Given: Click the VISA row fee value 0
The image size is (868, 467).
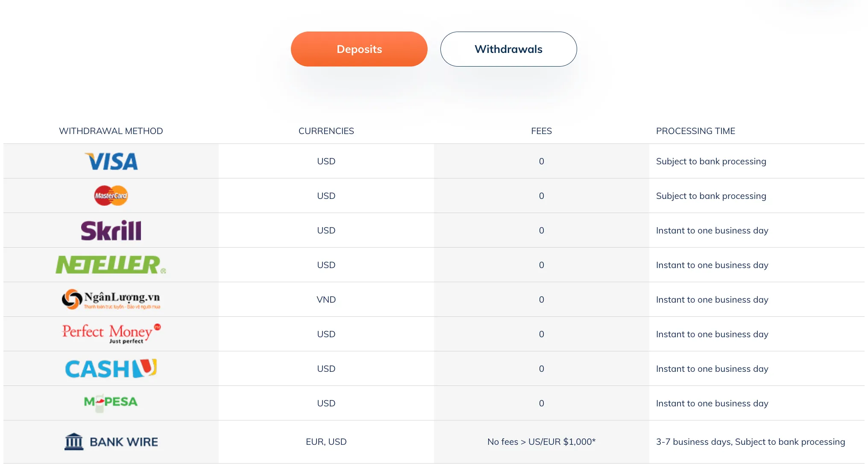Looking at the screenshot, I should tap(542, 161).
